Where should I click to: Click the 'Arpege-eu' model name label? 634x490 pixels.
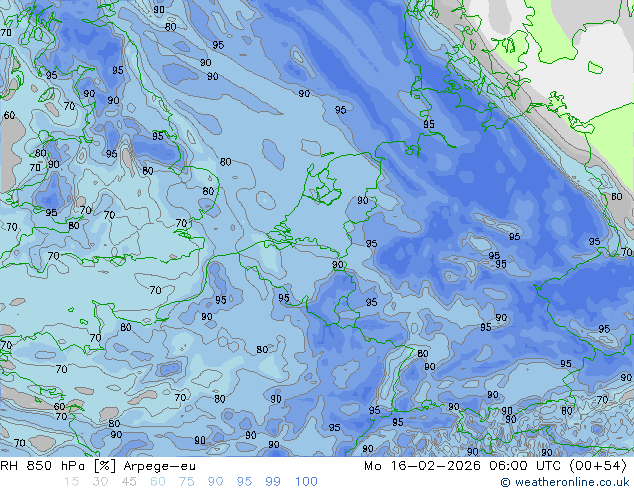(159, 466)
